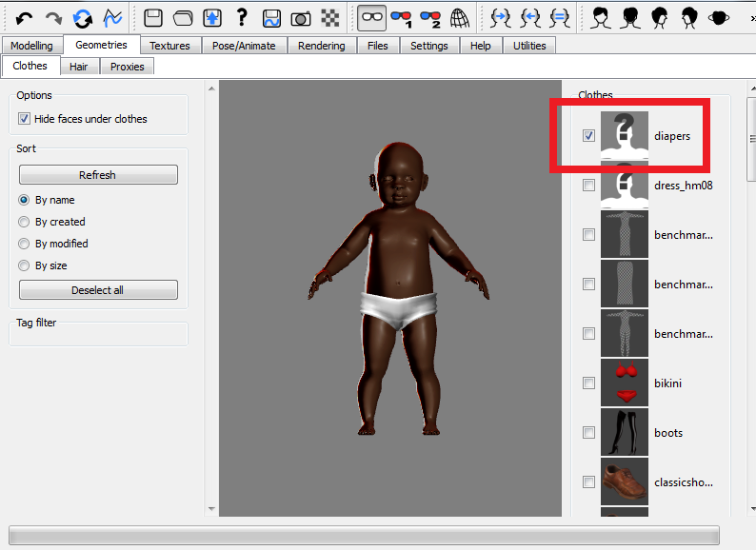Image resolution: width=756 pixels, height=550 pixels.
Task: Click the Deselect all button
Action: pyautogui.click(x=98, y=290)
